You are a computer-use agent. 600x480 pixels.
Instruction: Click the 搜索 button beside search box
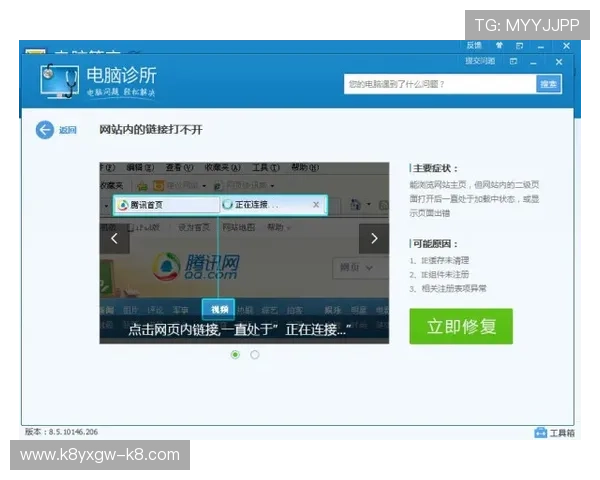coord(549,84)
